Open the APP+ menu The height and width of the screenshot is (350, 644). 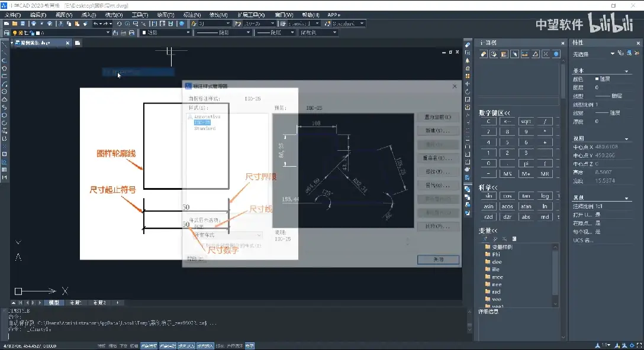pyautogui.click(x=334, y=15)
